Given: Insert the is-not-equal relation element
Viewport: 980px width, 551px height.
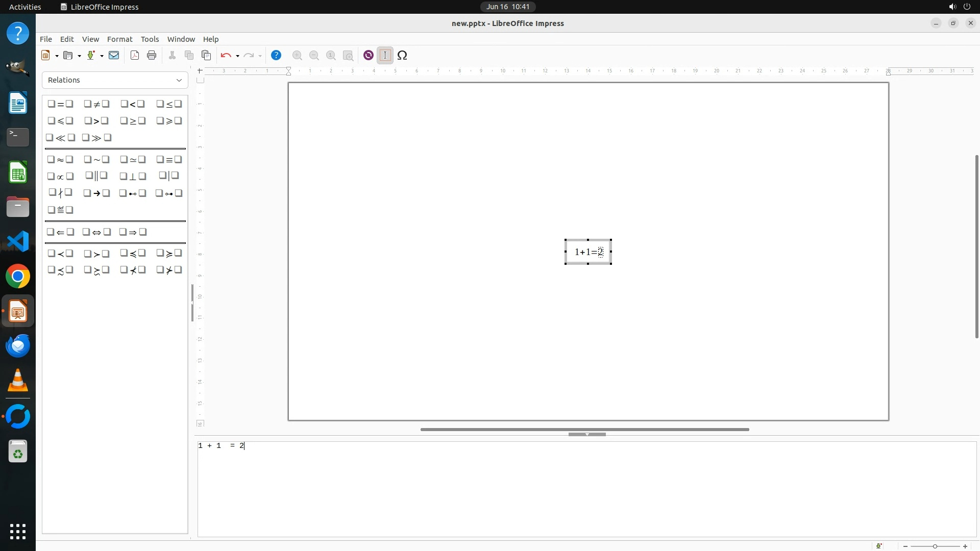Looking at the screenshot, I should point(96,104).
